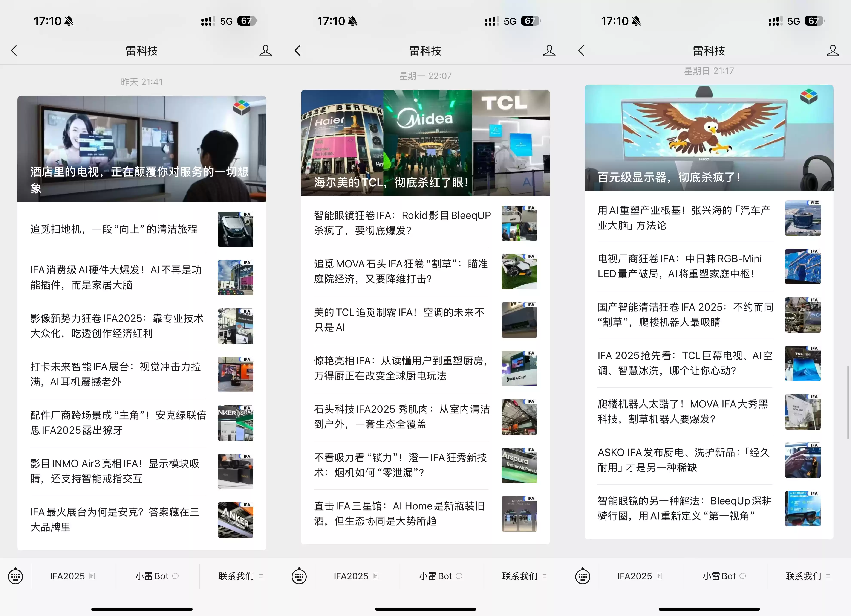
Task: Tap back arrow on the middle phone screen
Action: [298, 51]
